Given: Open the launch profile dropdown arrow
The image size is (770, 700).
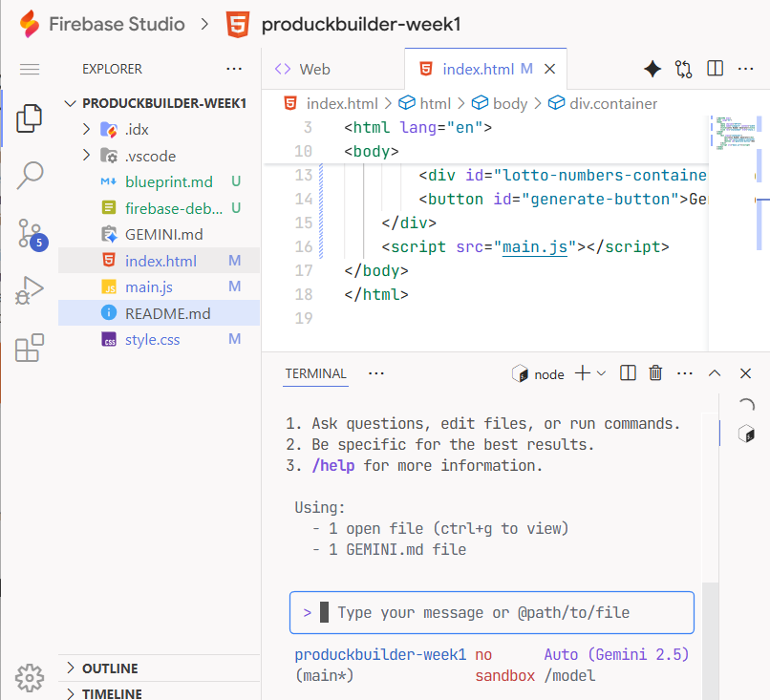Looking at the screenshot, I should tap(601, 373).
